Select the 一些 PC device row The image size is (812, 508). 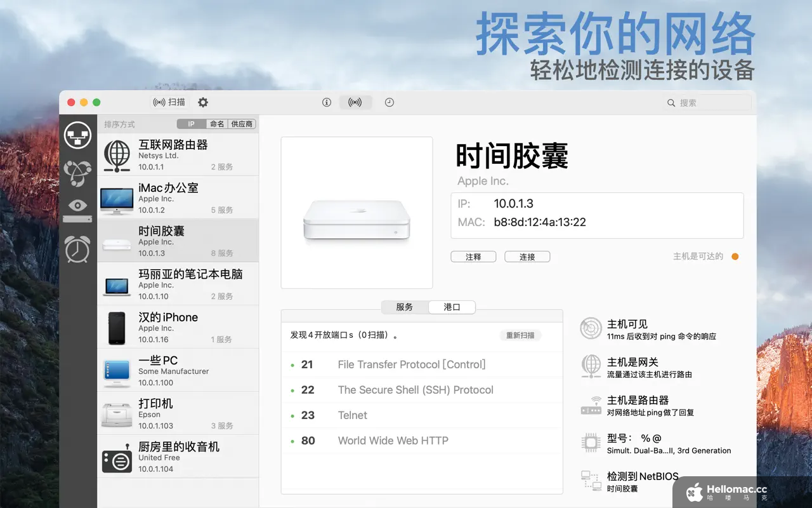[178, 370]
